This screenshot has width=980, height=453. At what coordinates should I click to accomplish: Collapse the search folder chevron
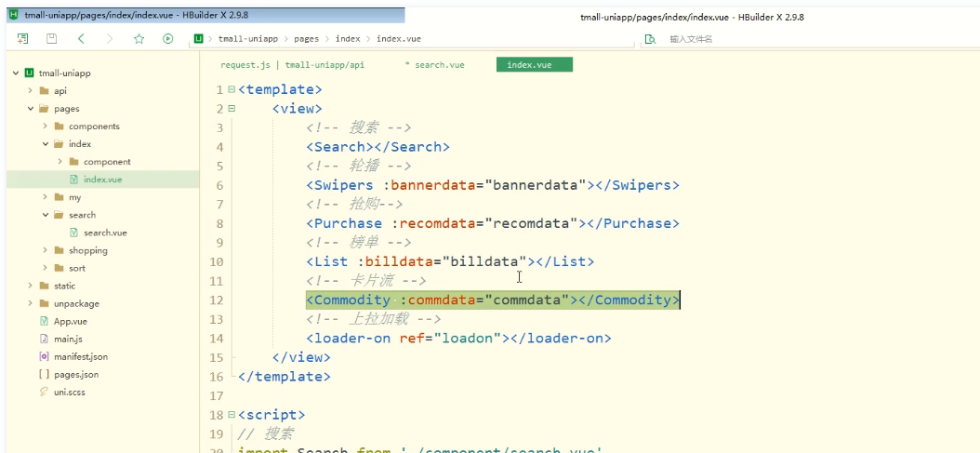tap(45, 215)
